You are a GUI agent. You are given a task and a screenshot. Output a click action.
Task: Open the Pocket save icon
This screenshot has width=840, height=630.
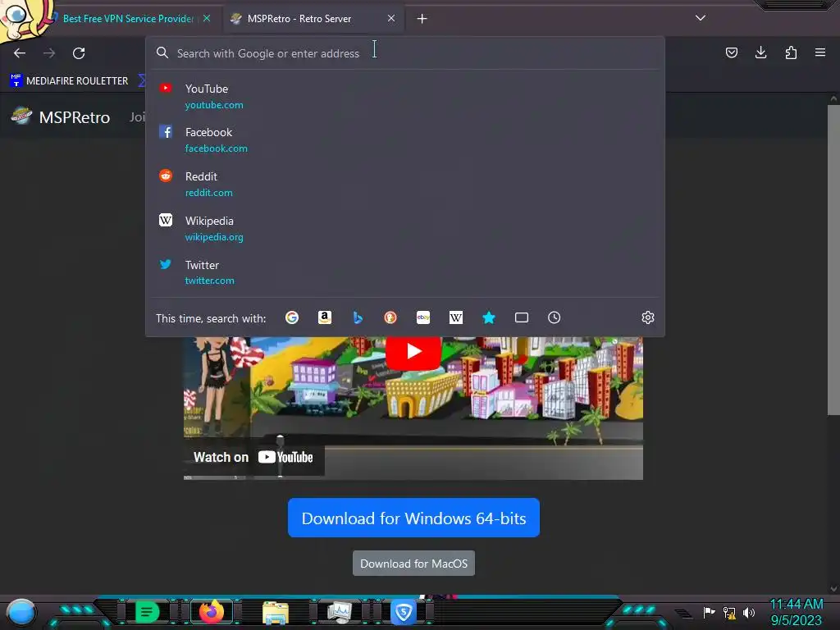(x=731, y=52)
